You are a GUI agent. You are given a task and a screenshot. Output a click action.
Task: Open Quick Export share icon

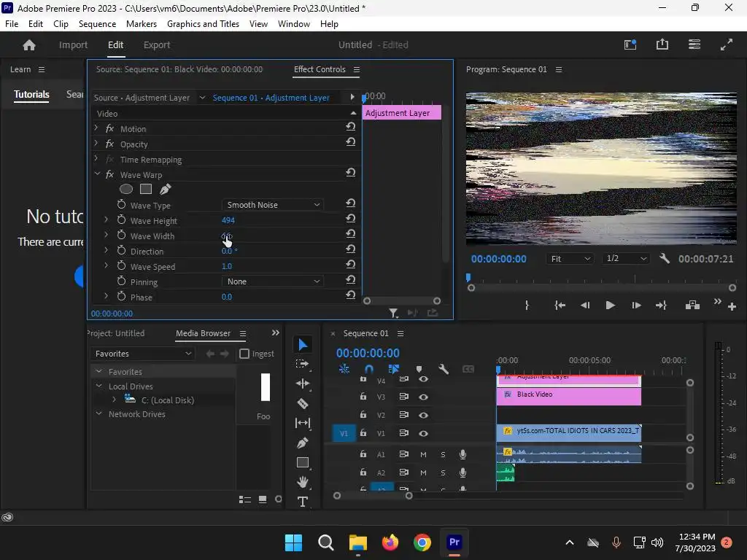coord(662,44)
